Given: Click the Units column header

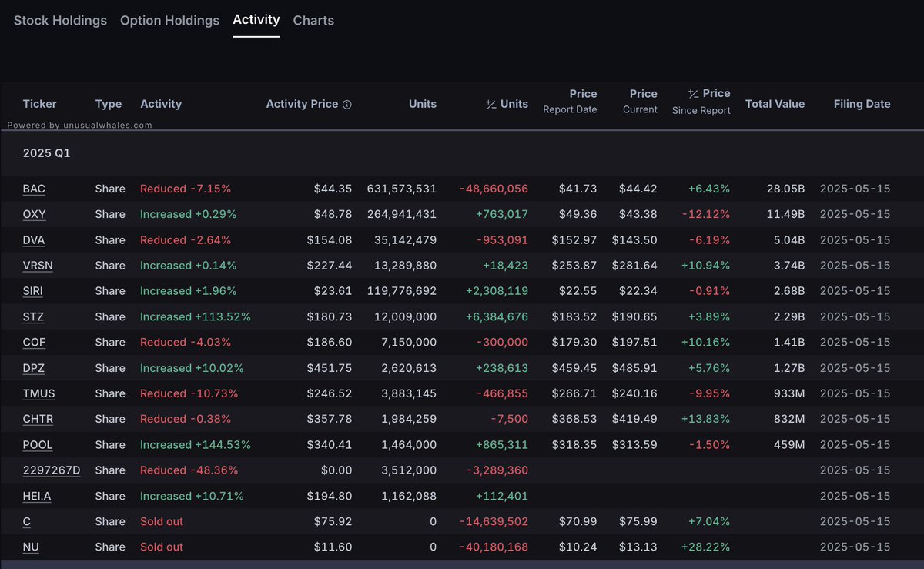Looking at the screenshot, I should point(423,104).
